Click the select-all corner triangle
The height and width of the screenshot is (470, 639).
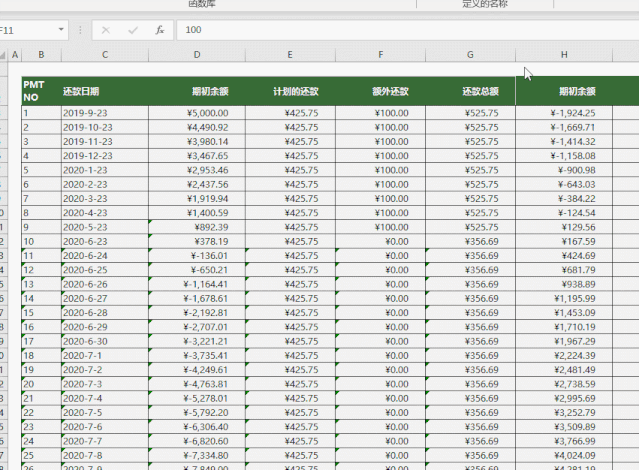3,55
